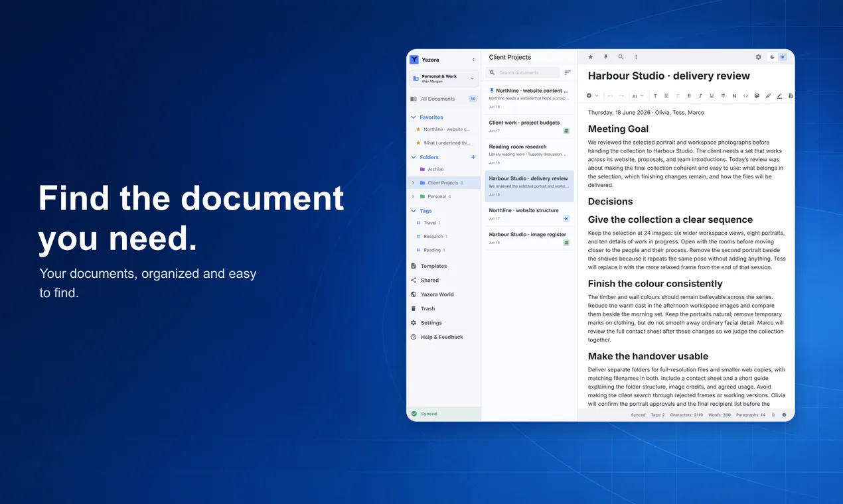The height and width of the screenshot is (504, 843).
Task: Open the find-in-document magnifier icon
Action: coord(621,57)
